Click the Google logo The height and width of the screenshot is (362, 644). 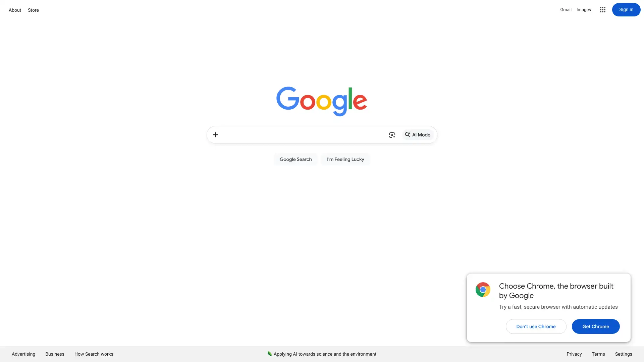coord(322,101)
